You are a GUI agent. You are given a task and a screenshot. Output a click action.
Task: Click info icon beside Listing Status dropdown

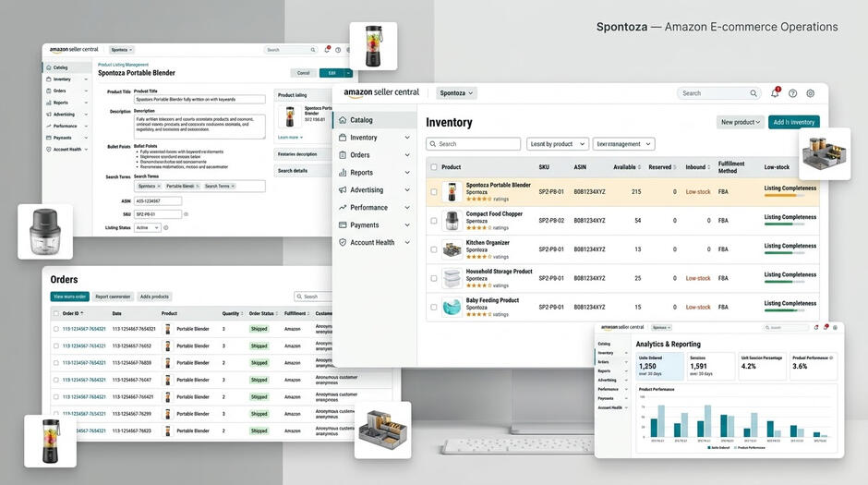click(x=166, y=227)
